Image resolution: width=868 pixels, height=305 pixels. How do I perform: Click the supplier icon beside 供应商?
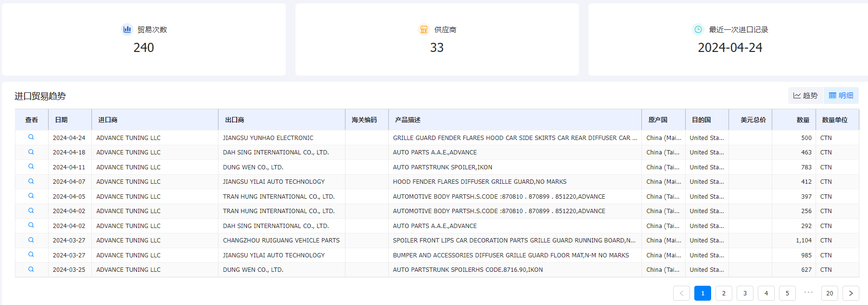click(424, 29)
